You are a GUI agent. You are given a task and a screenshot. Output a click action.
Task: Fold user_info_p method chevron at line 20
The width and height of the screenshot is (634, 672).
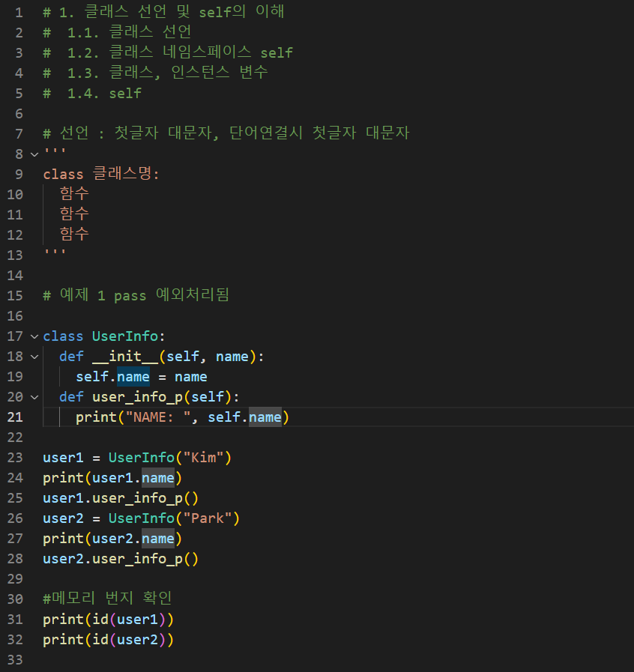(34, 398)
